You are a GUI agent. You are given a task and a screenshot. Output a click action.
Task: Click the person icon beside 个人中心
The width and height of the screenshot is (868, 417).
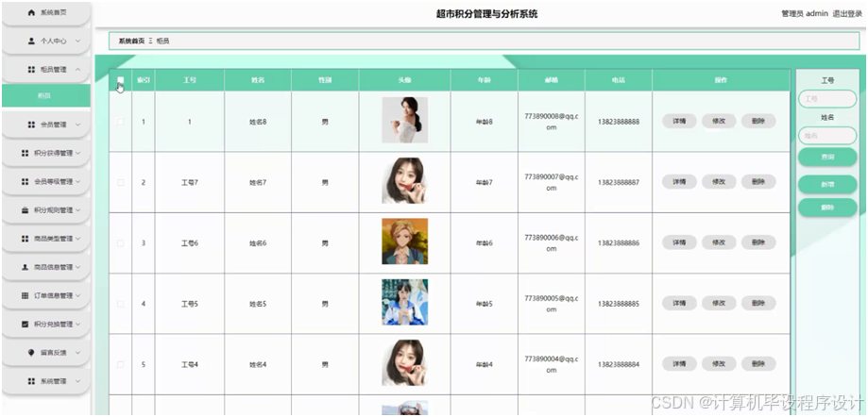pos(31,41)
